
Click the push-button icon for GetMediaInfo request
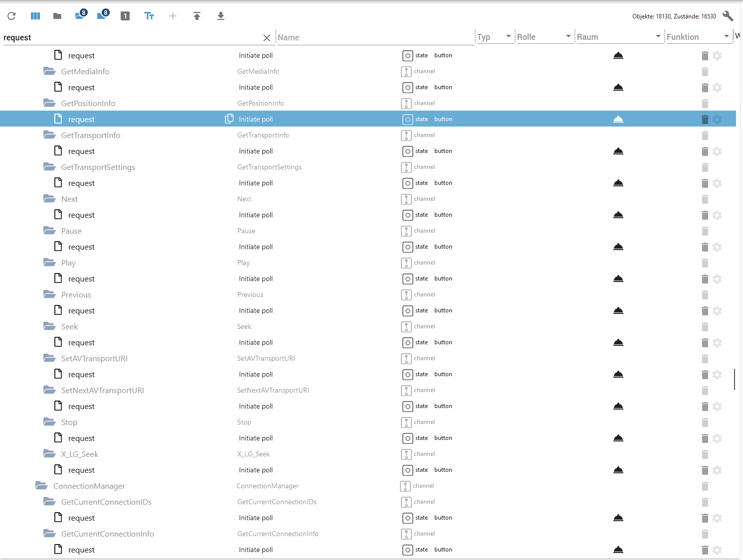pyautogui.click(x=618, y=87)
